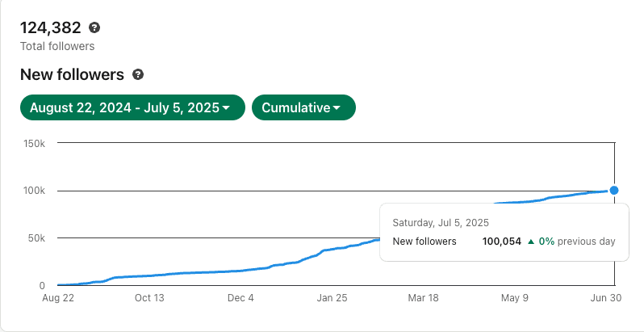This screenshot has width=644, height=332.
Task: Click the Oct 13 label on the x-axis
Action: [x=149, y=298]
